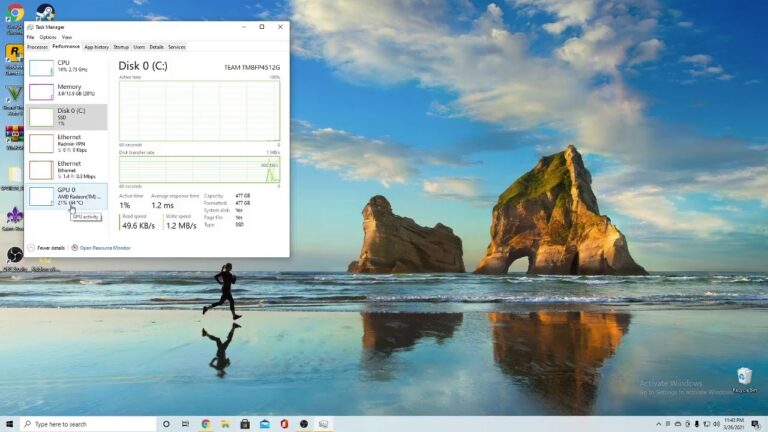
Task: Select the Memory performance item
Action: coord(66,91)
